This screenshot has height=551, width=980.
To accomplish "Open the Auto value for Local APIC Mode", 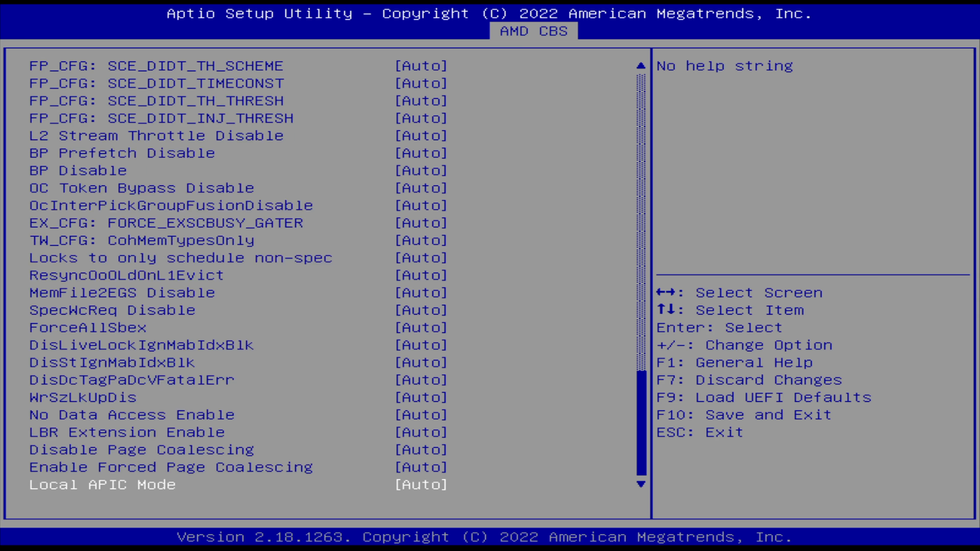I will (x=421, y=485).
